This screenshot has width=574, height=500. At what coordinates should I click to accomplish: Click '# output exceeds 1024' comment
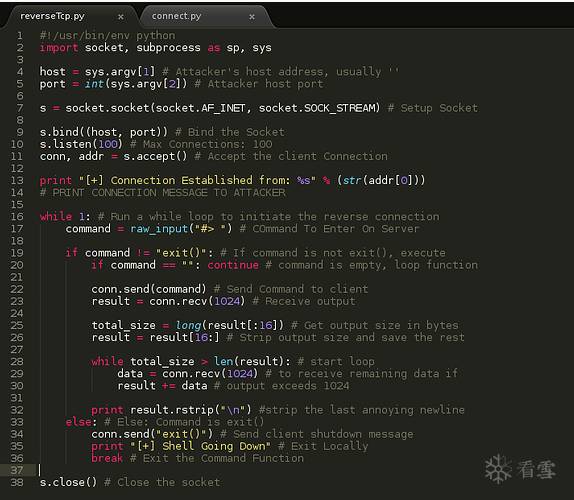pos(281,386)
